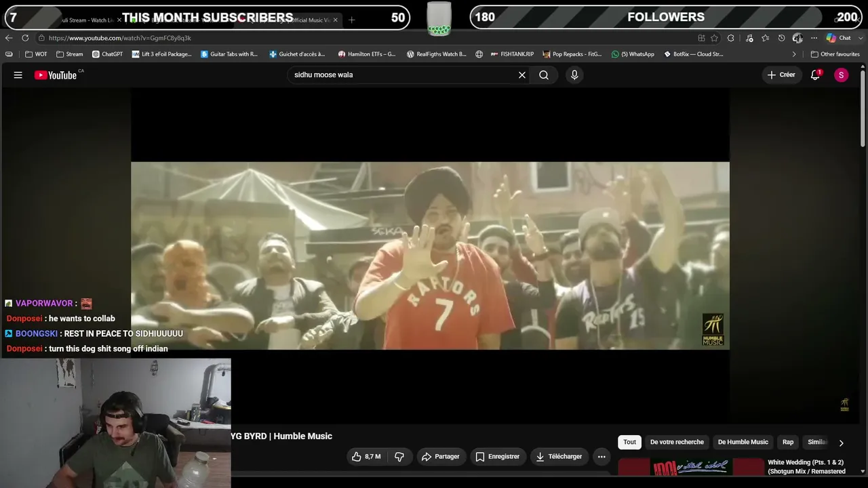Image resolution: width=868 pixels, height=488 pixels.
Task: Close the tab ending in Official Music
Action: (335, 20)
